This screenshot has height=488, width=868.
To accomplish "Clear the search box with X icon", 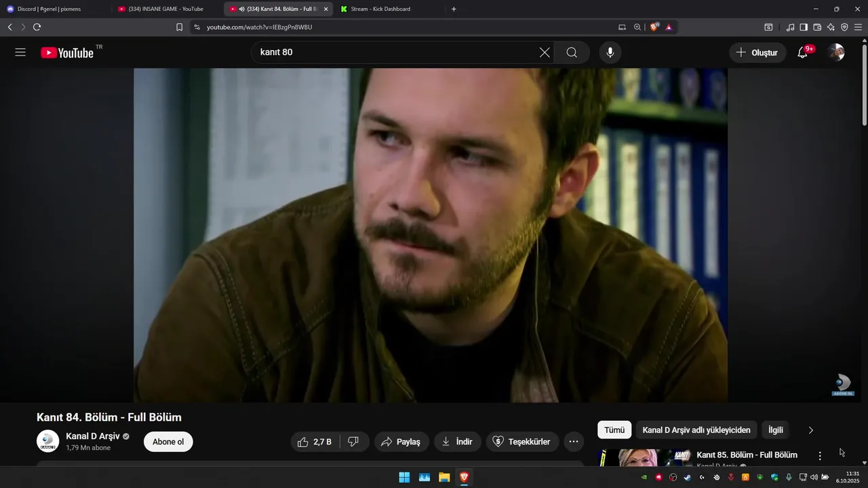I will (x=545, y=52).
